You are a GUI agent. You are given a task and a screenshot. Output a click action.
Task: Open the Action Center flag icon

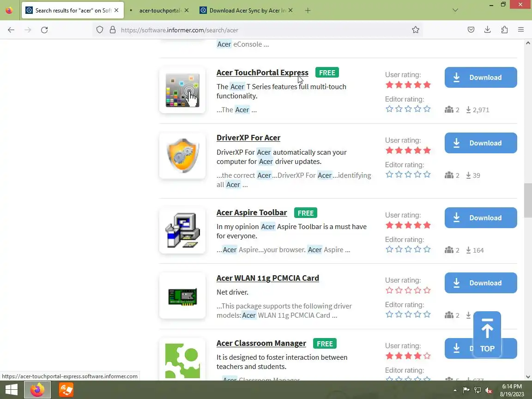click(x=466, y=390)
